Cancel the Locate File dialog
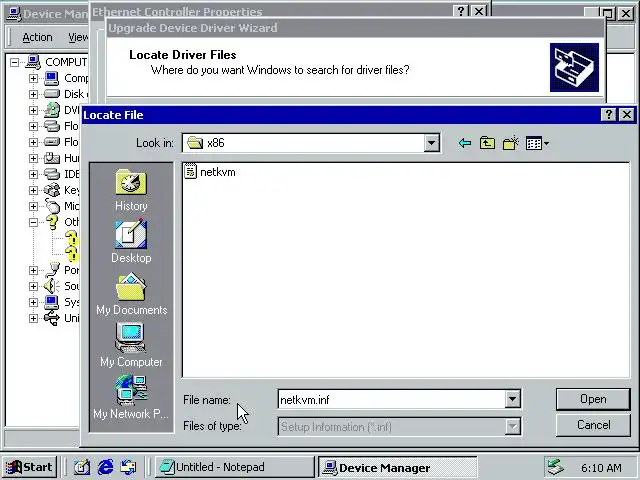Viewport: 640px width, 480px height. (x=593, y=425)
